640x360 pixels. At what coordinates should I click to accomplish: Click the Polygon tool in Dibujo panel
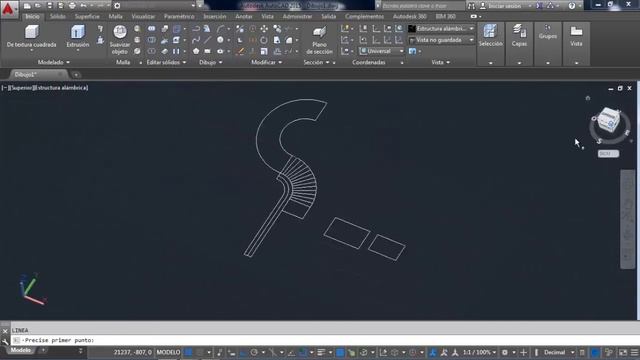196,51
